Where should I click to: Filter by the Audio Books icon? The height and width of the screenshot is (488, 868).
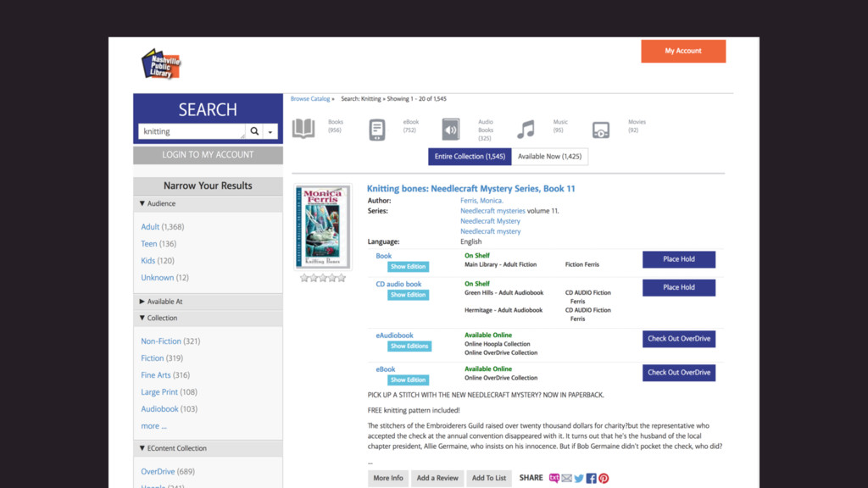(x=451, y=130)
